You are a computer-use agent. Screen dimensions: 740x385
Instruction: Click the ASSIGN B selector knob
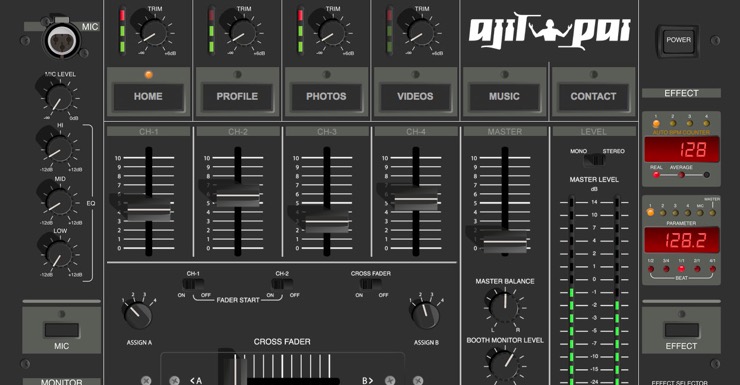click(426, 315)
